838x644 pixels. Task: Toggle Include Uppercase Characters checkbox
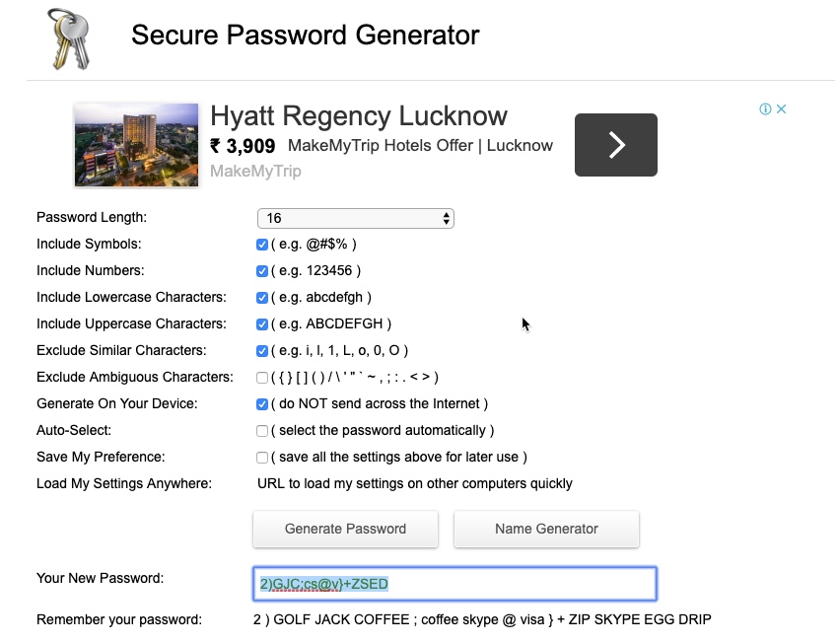(262, 324)
